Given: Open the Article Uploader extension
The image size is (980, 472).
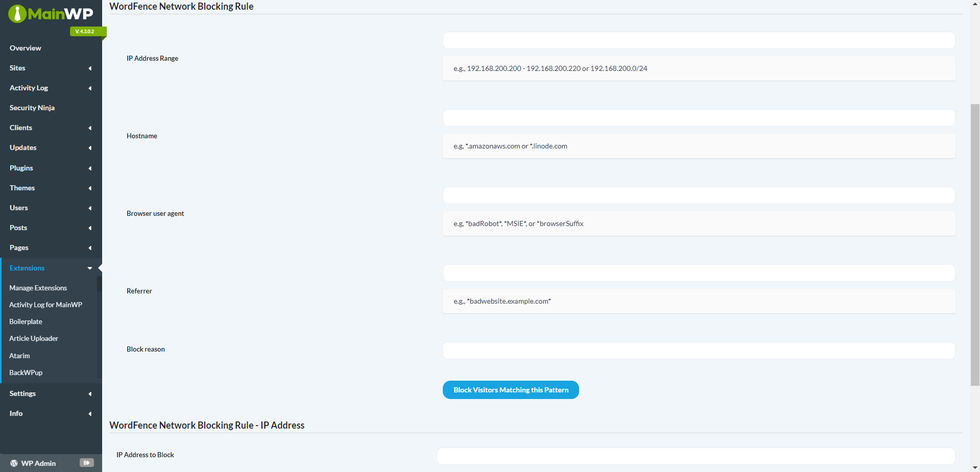Looking at the screenshot, I should tap(34, 338).
